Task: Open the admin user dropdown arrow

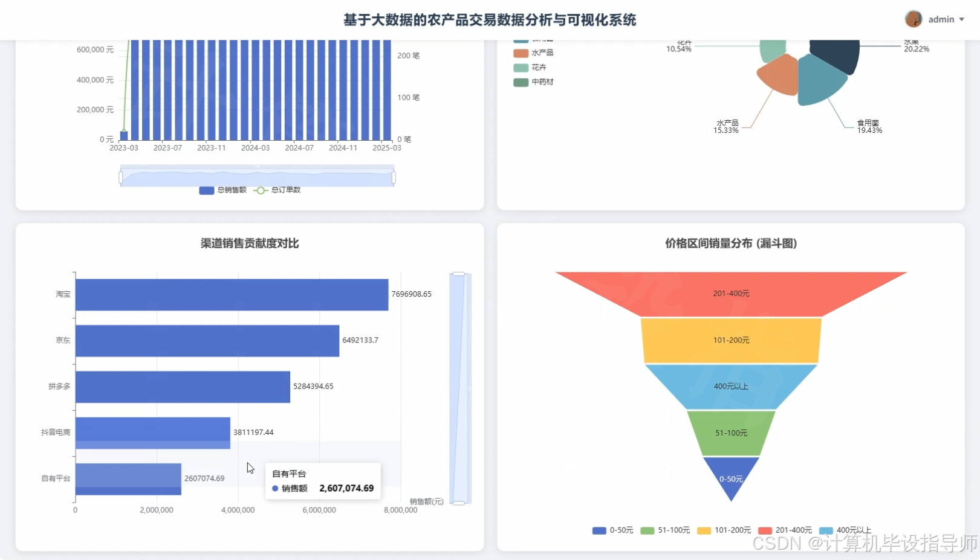Action: tap(961, 19)
